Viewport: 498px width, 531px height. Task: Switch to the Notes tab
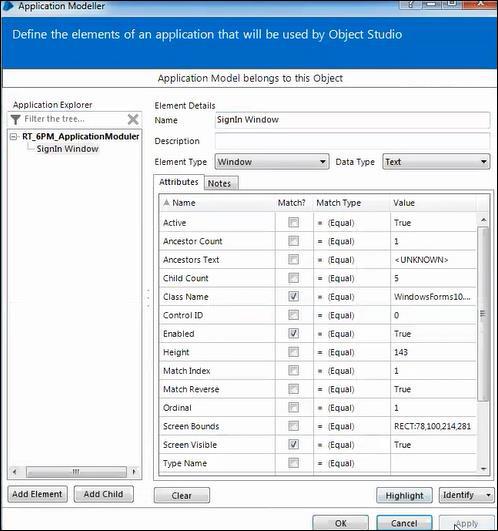tap(221, 183)
